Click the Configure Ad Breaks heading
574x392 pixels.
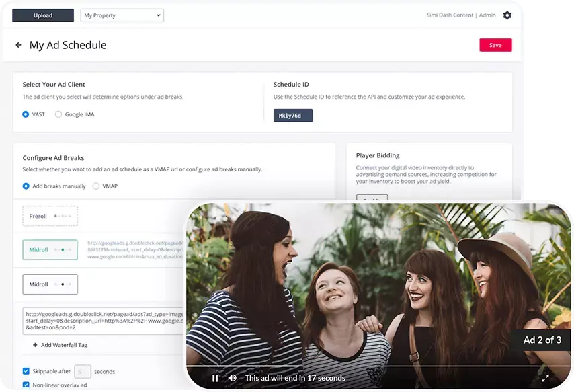(x=53, y=158)
